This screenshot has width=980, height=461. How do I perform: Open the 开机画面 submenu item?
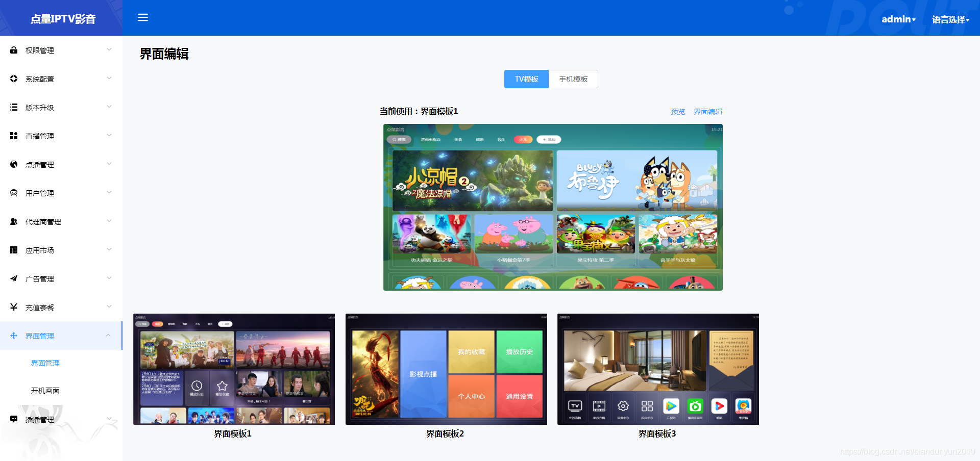pos(45,391)
